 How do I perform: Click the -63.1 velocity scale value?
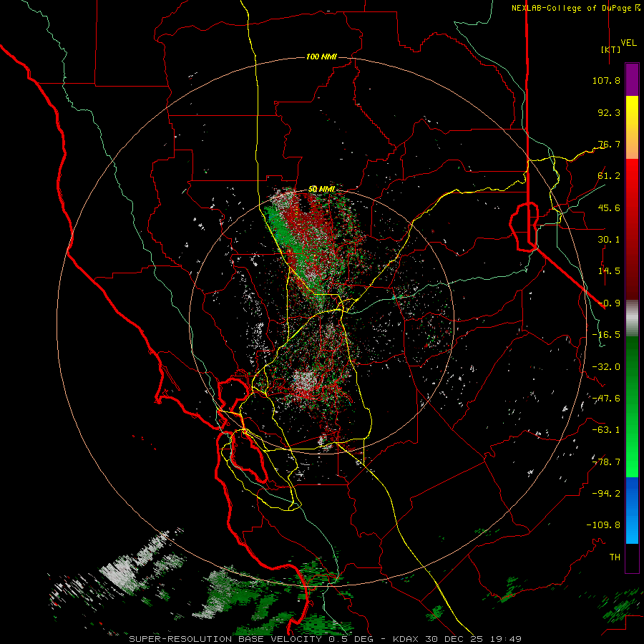(x=606, y=430)
